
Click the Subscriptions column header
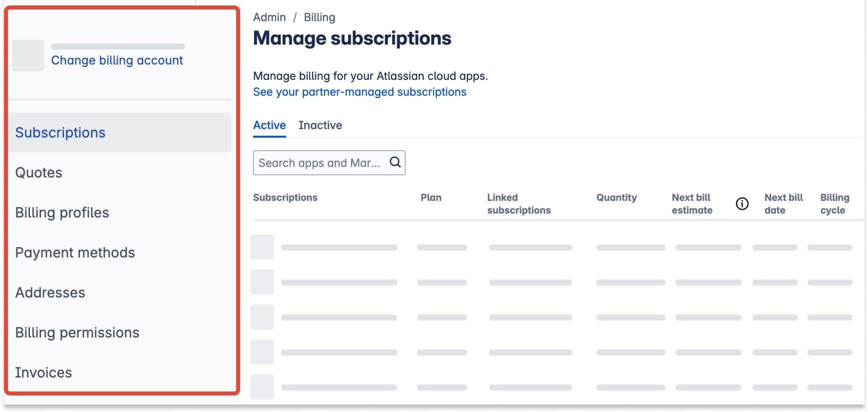coord(285,197)
